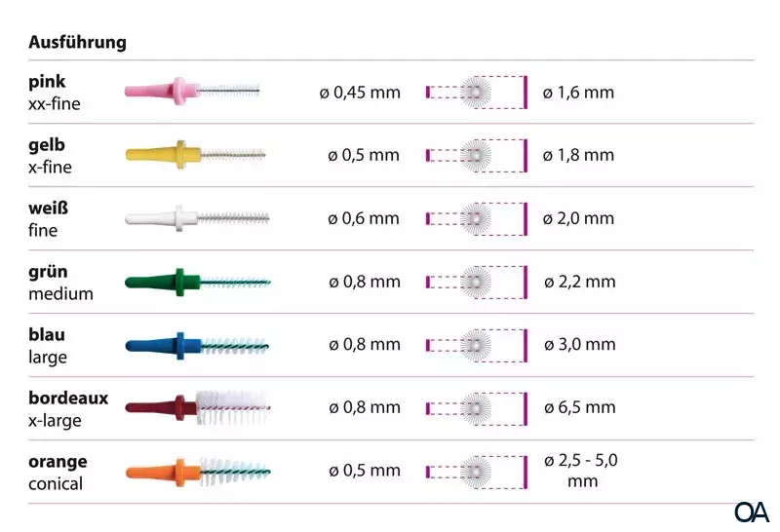Click the OA logo in corner
This screenshot has height=532, width=780.
pyautogui.click(x=752, y=512)
